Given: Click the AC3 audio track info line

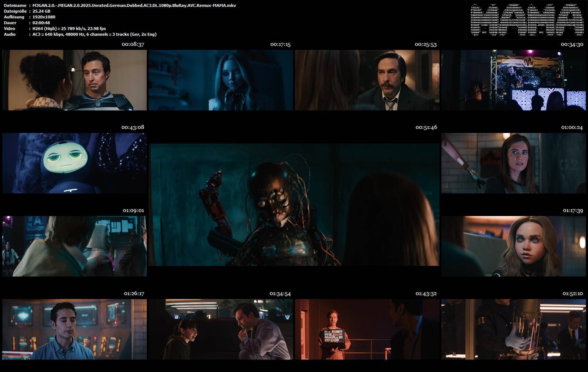Looking at the screenshot, I should coord(94,34).
